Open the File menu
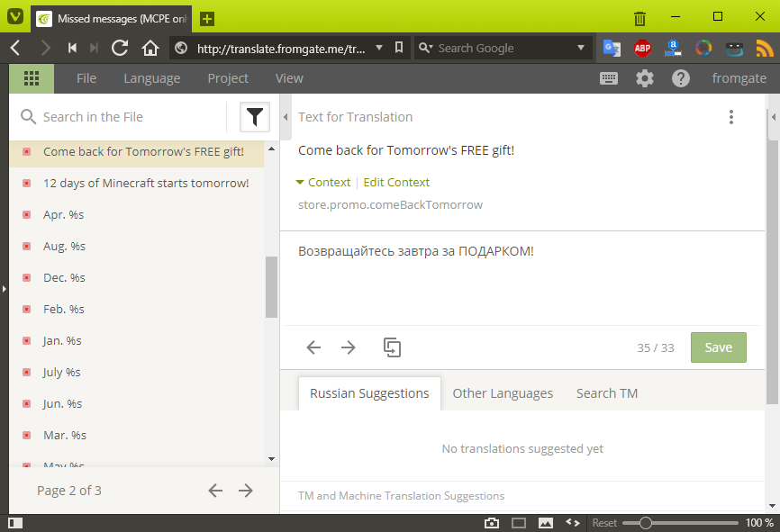The width and height of the screenshot is (780, 532). click(86, 78)
